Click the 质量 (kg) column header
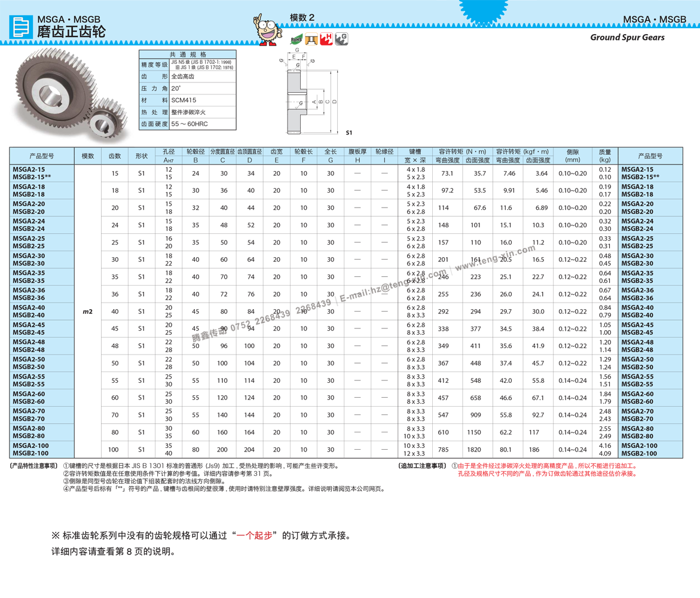The image size is (700, 598). coord(605,156)
